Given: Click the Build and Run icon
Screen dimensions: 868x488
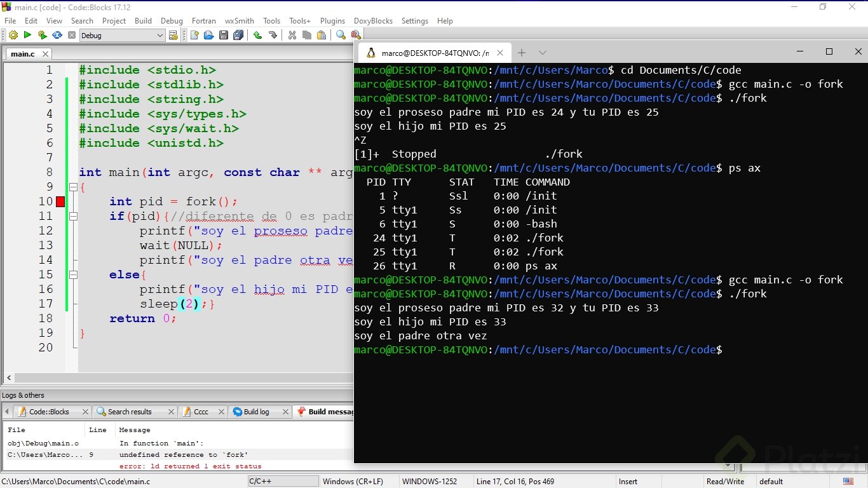Looking at the screenshot, I should tap(42, 36).
